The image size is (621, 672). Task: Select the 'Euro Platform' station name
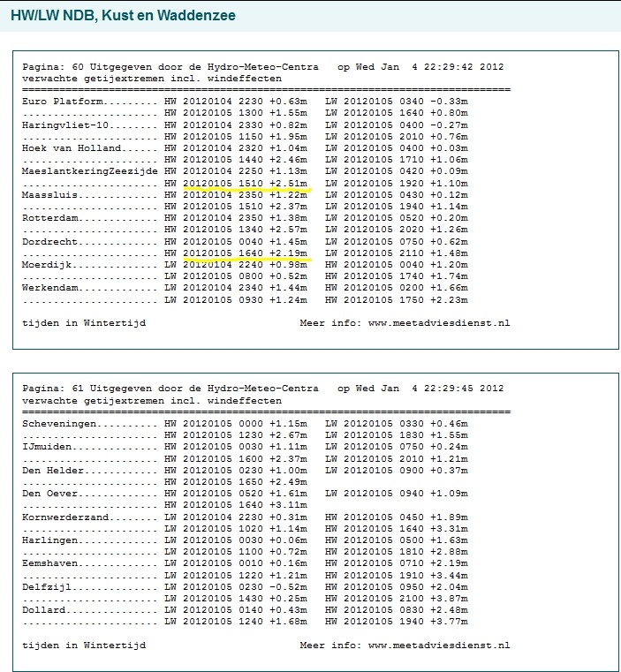click(x=63, y=102)
